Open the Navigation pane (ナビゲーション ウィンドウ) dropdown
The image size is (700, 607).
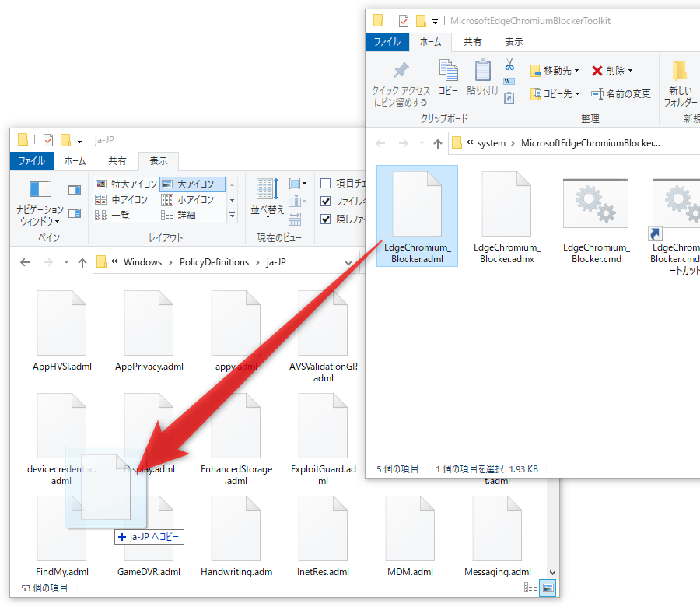[40, 202]
